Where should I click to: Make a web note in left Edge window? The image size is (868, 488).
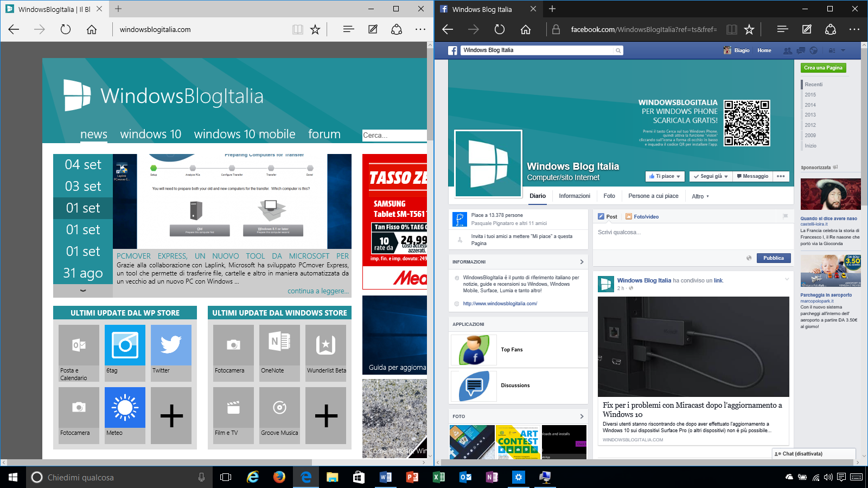(x=373, y=29)
